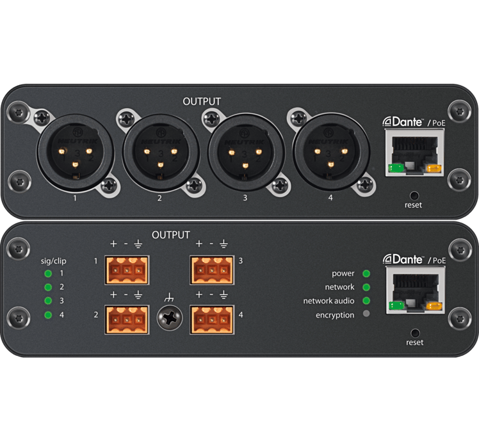Click the bottom-right corner screw of the block-connector unit
Viewport: 479px width, 448px height.
460,318
